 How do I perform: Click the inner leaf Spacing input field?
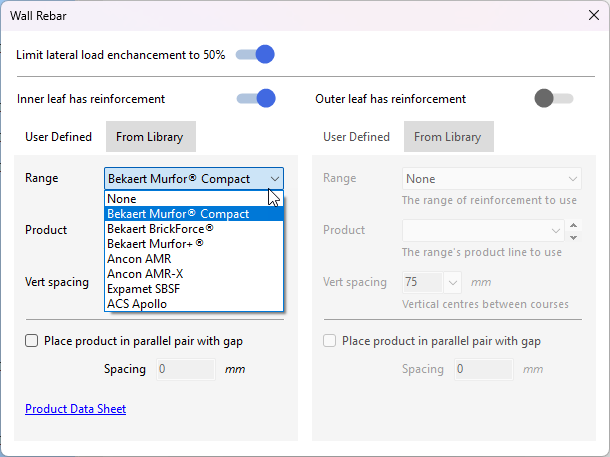(184, 369)
